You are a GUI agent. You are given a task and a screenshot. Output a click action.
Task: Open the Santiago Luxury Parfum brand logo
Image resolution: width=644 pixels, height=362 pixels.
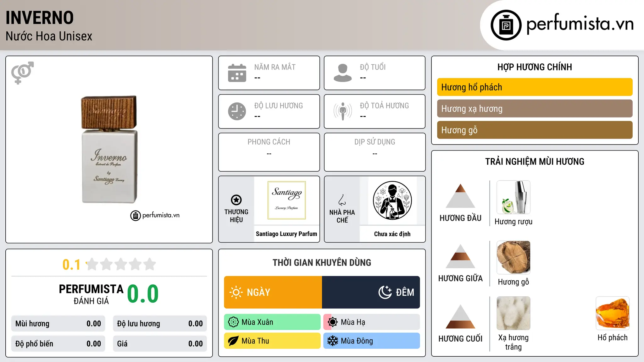(286, 200)
